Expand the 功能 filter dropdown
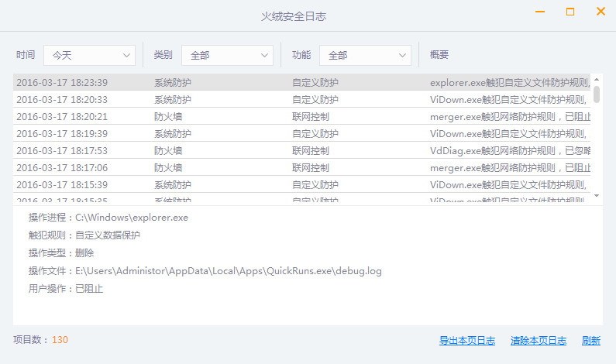Screen dimensions: 616x364 coord(365,55)
